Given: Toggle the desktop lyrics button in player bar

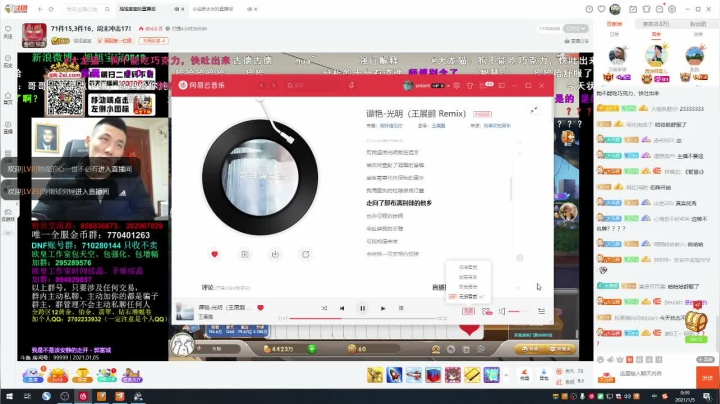Looking at the screenshot, I should 401,309.
